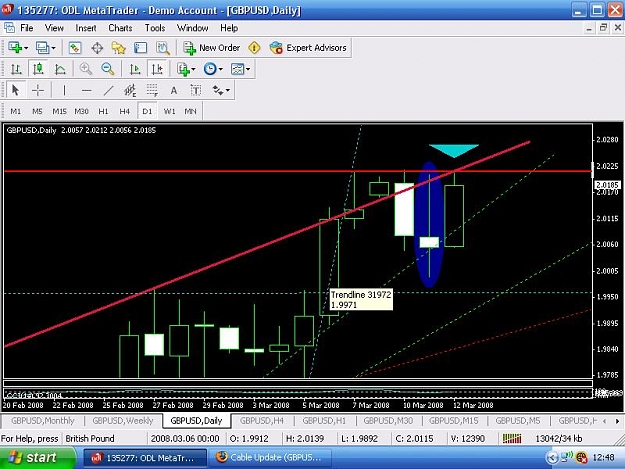The width and height of the screenshot is (625, 469).
Task: Toggle the Expert Advisors button
Action: click(308, 48)
